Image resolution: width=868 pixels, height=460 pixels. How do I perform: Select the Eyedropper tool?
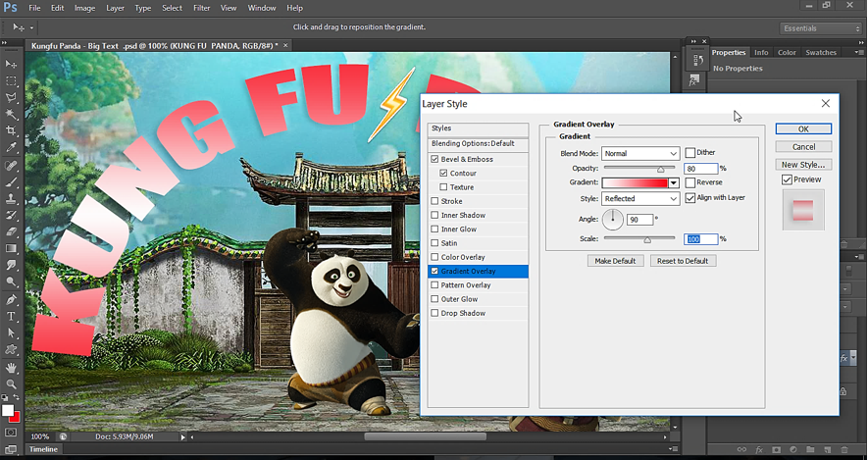pos(11,147)
